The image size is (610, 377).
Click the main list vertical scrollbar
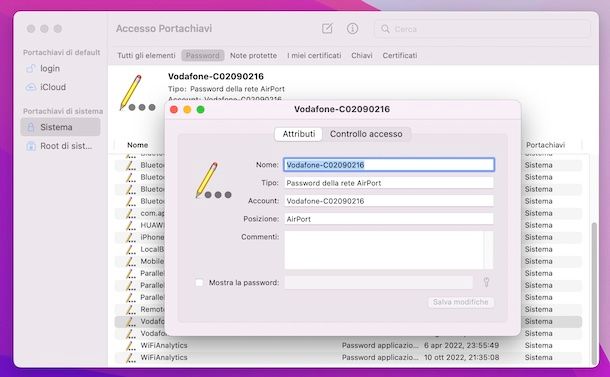click(593, 294)
